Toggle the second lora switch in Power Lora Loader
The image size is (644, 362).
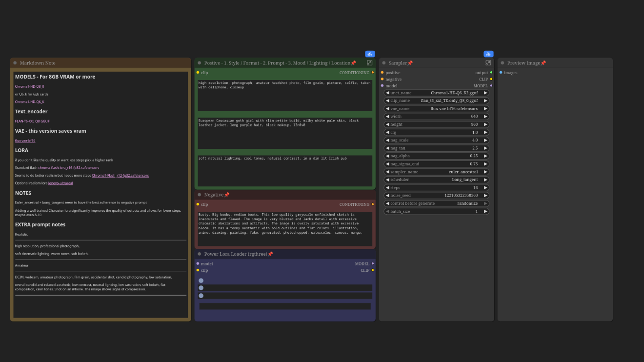click(201, 288)
